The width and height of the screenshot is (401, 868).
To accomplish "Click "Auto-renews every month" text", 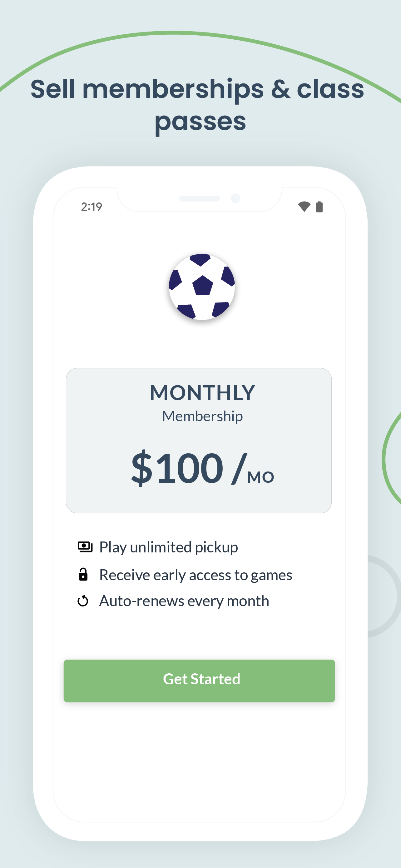I will click(x=184, y=601).
